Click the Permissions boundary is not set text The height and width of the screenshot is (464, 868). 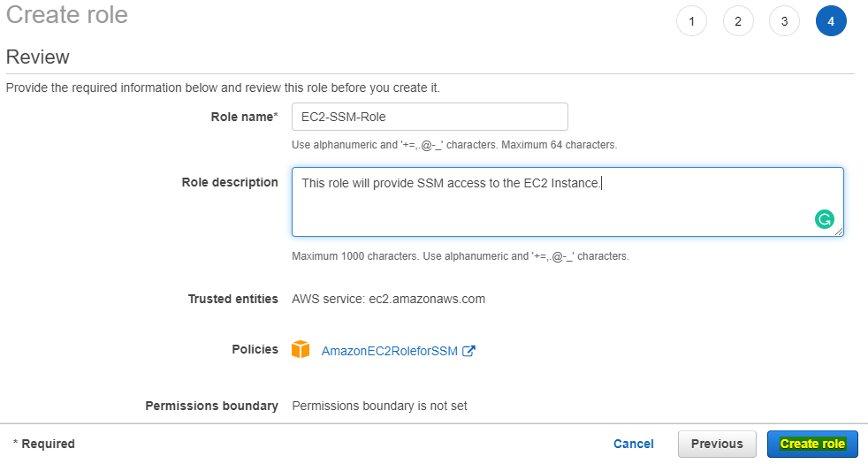[379, 406]
